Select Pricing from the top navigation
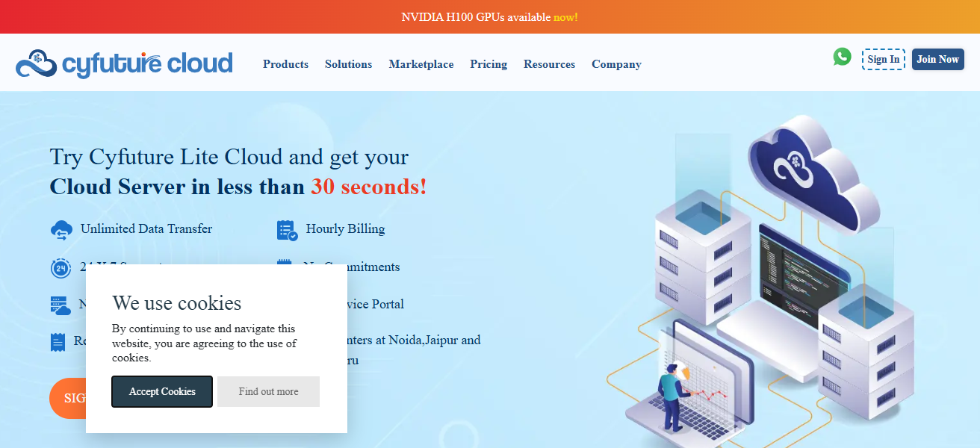The height and width of the screenshot is (448, 980). [x=489, y=64]
